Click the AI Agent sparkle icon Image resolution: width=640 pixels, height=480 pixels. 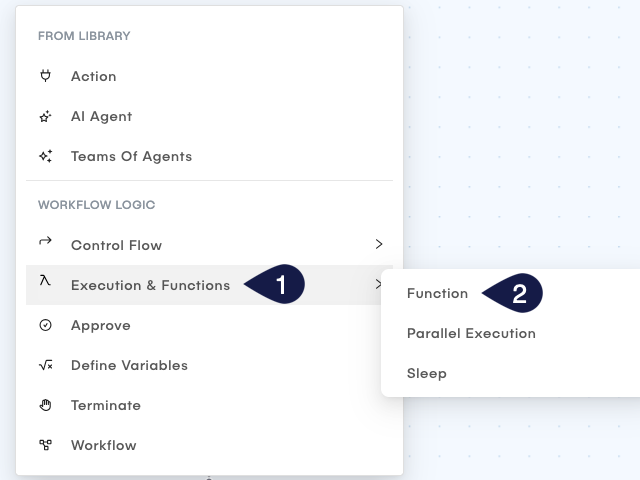45,116
